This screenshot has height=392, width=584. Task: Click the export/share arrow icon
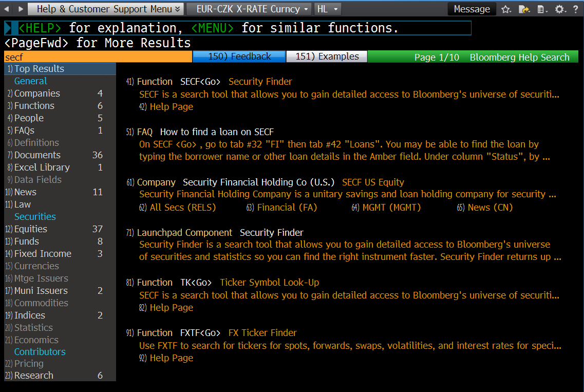(x=524, y=9)
